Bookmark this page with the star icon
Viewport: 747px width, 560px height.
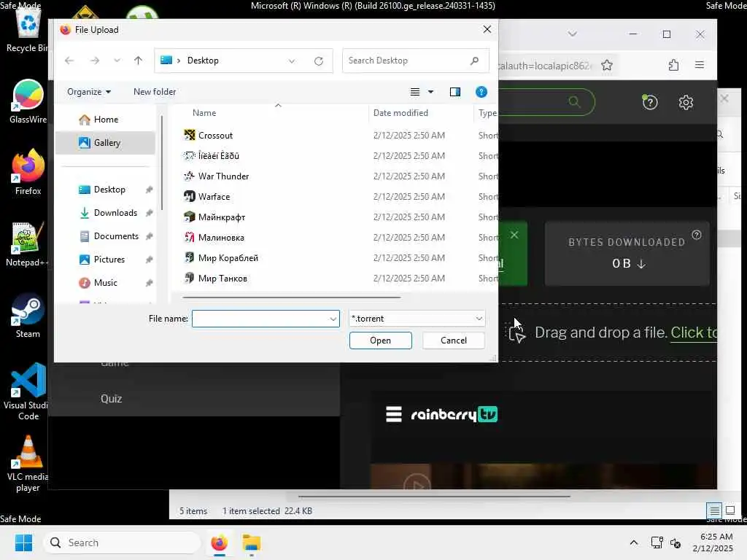607,65
